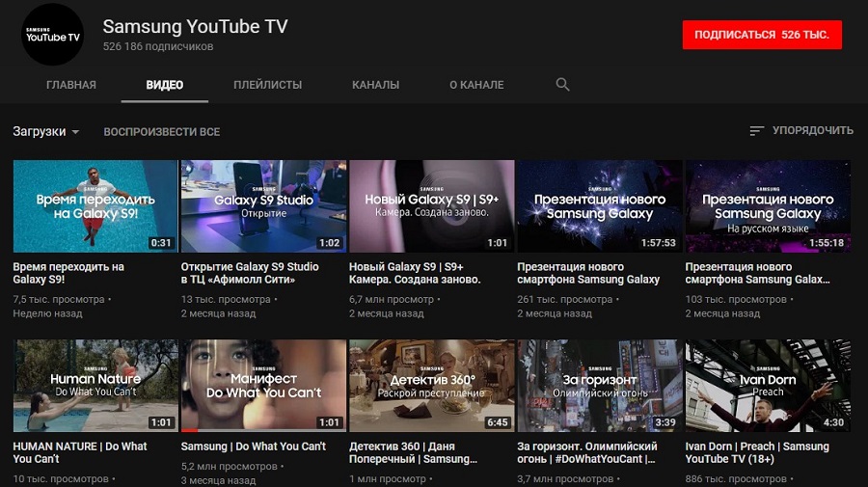Viewport: 868px width, 487px height.
Task: Click the 886 тыс. просмотров text
Action: point(736,478)
